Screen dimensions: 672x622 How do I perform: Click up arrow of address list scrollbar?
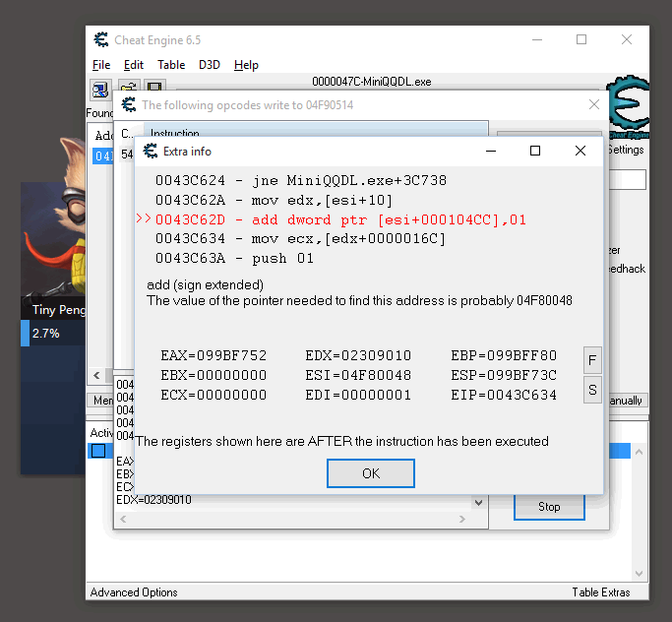(x=639, y=452)
